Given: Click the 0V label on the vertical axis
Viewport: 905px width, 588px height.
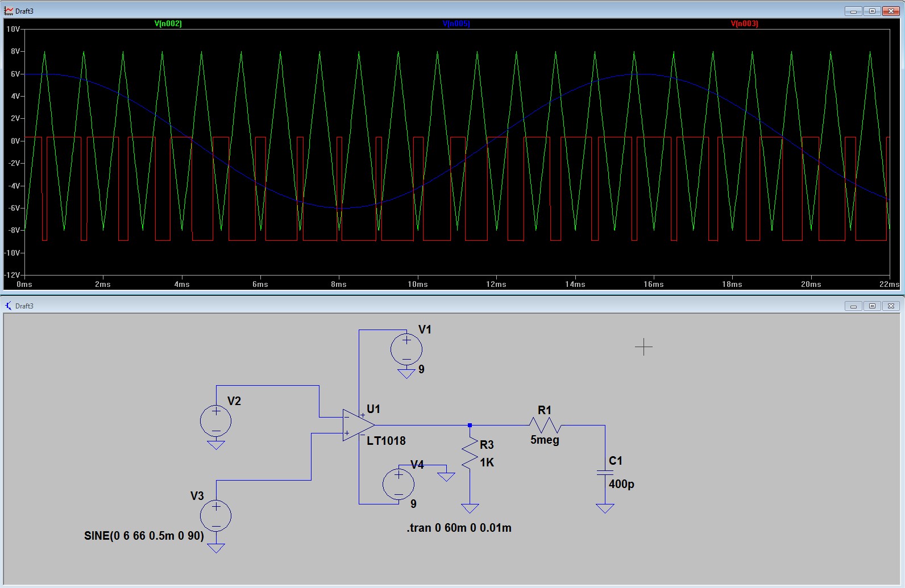Looking at the screenshot, I should [15, 141].
